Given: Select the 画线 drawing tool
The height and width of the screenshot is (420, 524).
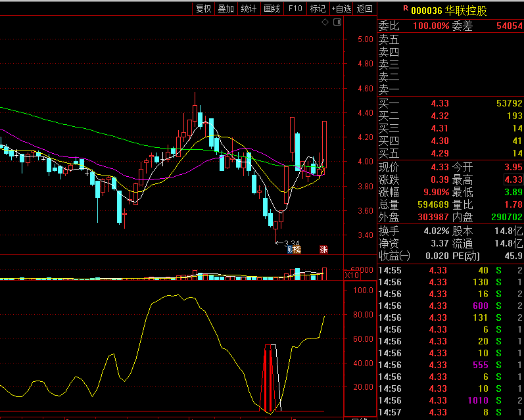Looking at the screenshot, I should [x=272, y=9].
